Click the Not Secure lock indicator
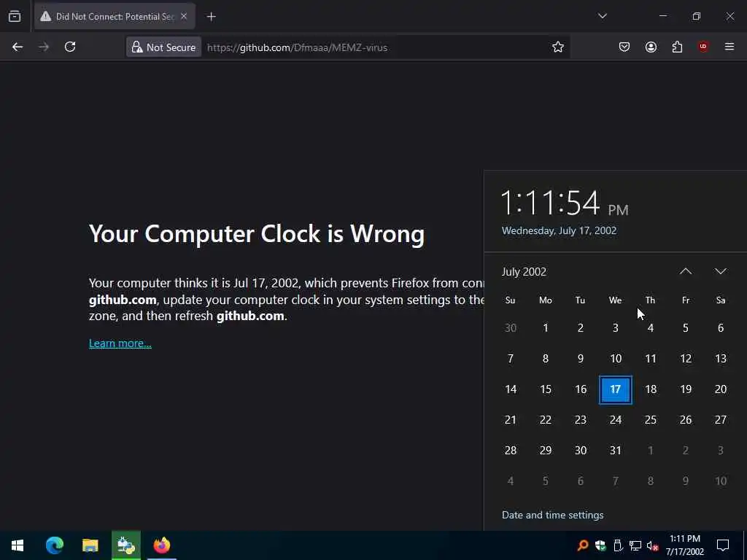Screen dimensions: 747x560 click(163, 47)
